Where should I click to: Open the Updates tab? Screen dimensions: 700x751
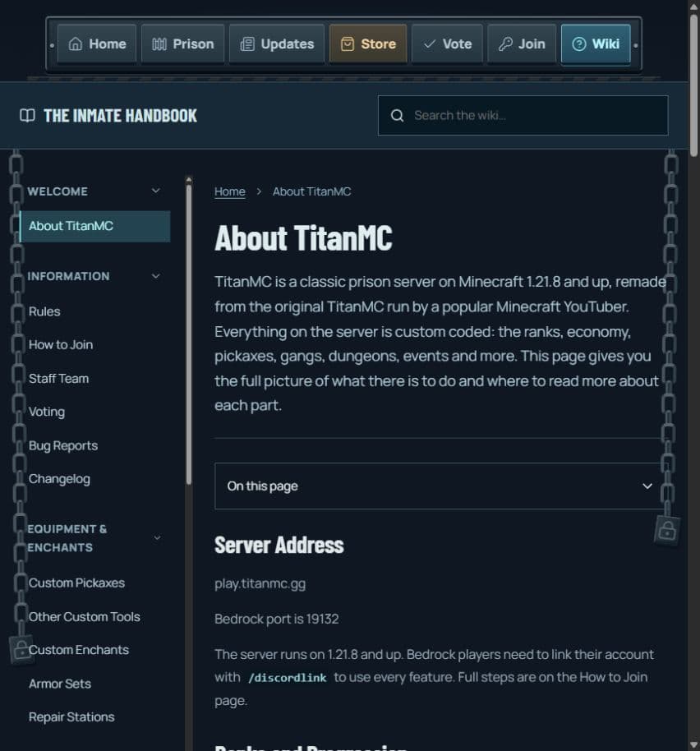pos(277,44)
